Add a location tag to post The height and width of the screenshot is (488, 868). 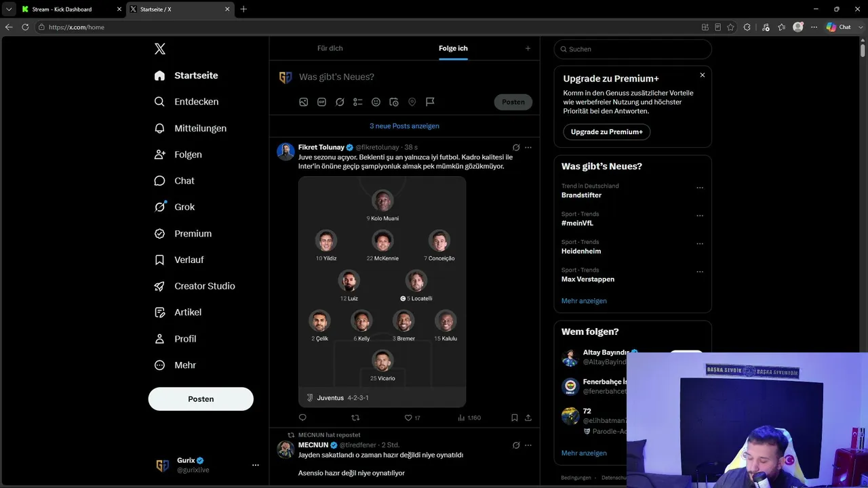[412, 102]
